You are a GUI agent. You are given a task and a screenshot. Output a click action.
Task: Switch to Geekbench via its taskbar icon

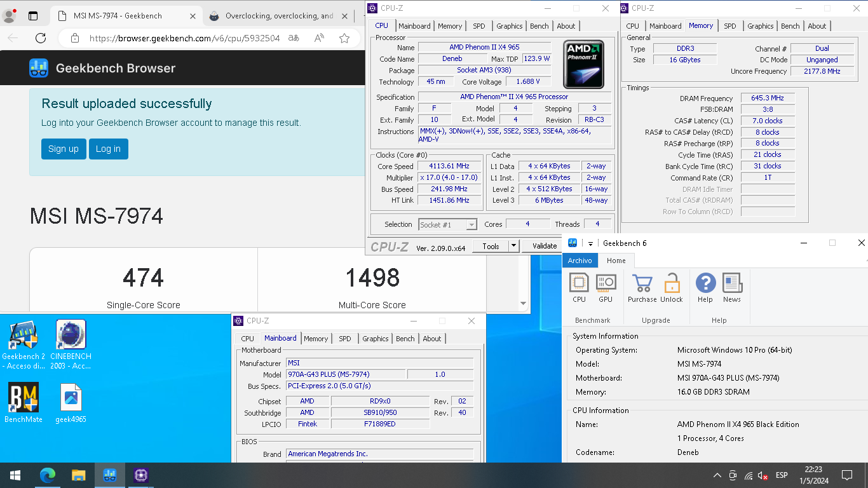[x=109, y=475]
